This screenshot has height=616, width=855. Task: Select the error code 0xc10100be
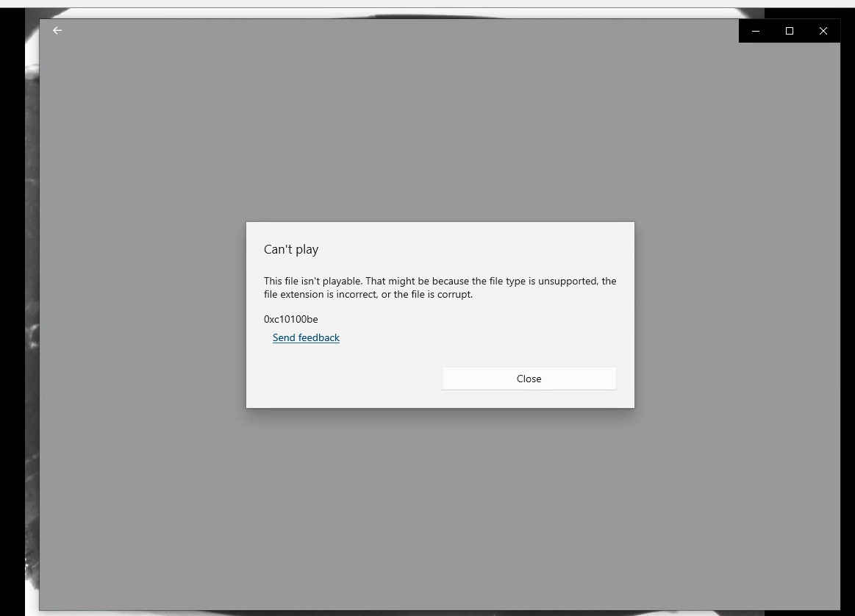click(290, 319)
